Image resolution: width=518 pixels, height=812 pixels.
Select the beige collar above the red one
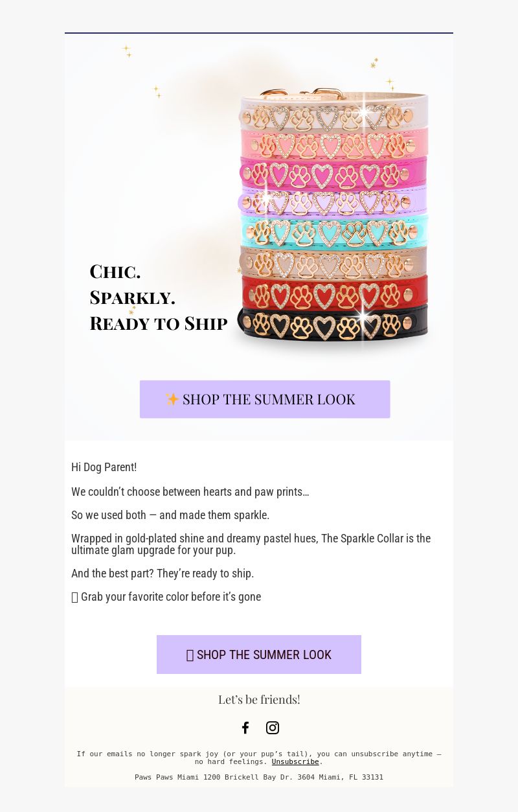(334, 263)
